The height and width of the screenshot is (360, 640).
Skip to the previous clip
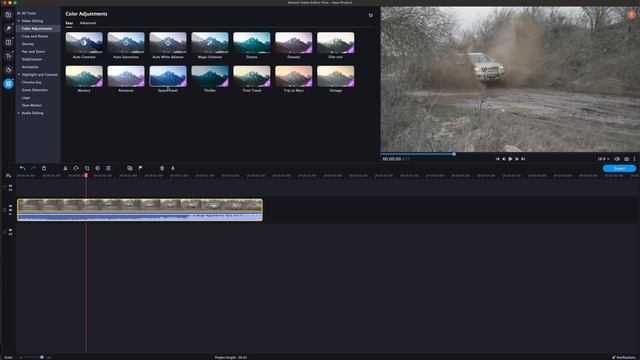tap(497, 159)
